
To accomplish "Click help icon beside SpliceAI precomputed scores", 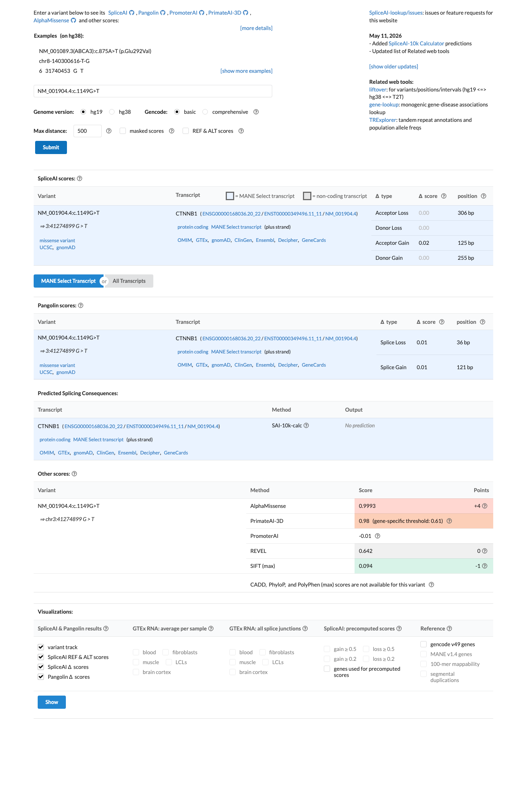I will (399, 629).
